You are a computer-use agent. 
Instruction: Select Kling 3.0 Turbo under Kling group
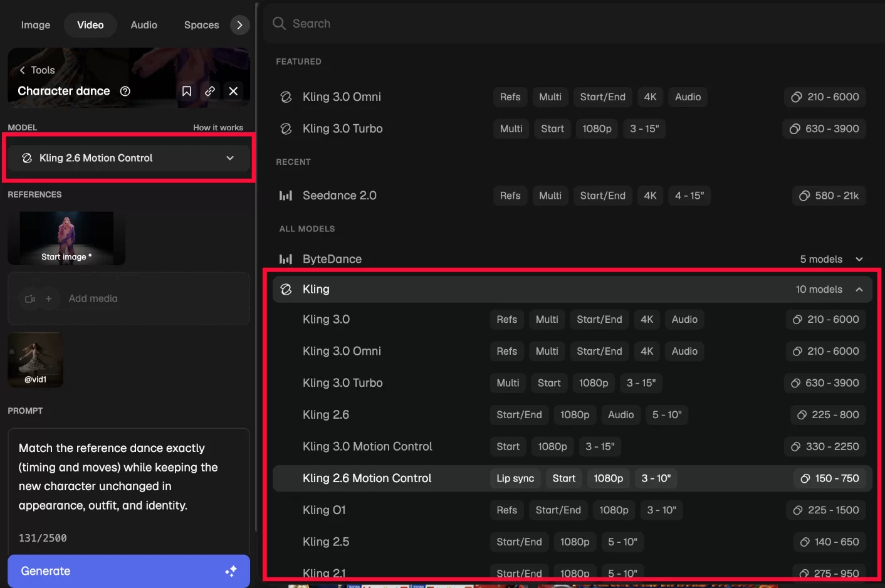[572, 383]
